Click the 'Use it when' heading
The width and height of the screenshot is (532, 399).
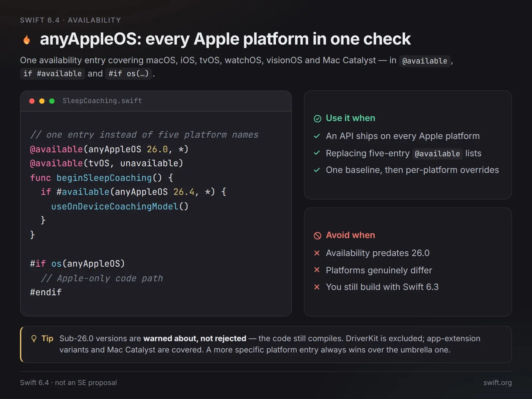(350, 118)
